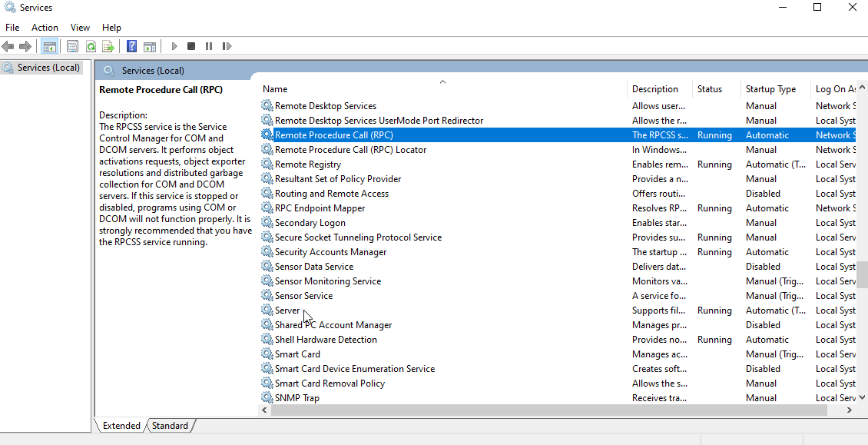This screenshot has height=445, width=868.
Task: Click scroll-up arrow of vertical scrollbar
Action: 862,88
